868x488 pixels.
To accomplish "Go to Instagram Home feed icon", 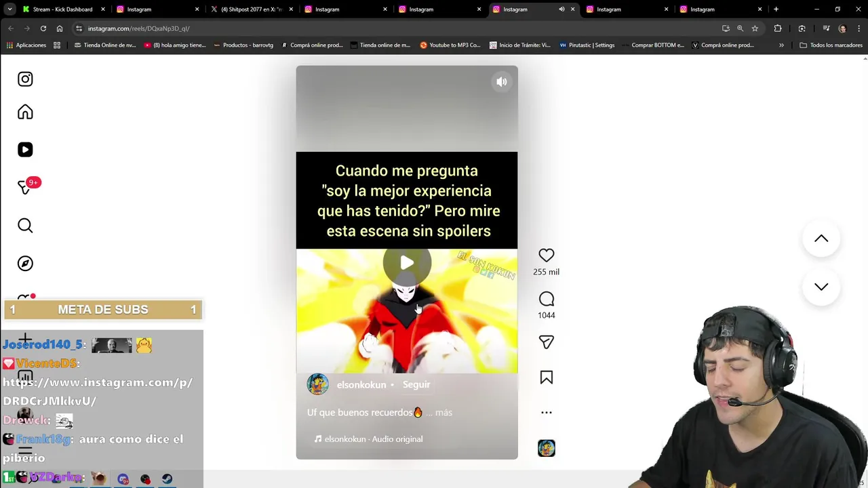I will [x=25, y=112].
